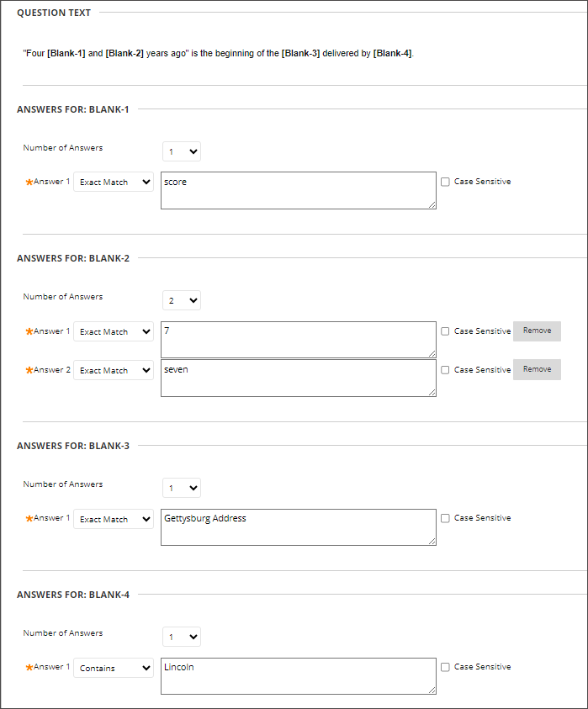This screenshot has height=709, width=588.
Task: Open the match type dropdown for Blank-2 Answer 1
Action: click(x=113, y=331)
